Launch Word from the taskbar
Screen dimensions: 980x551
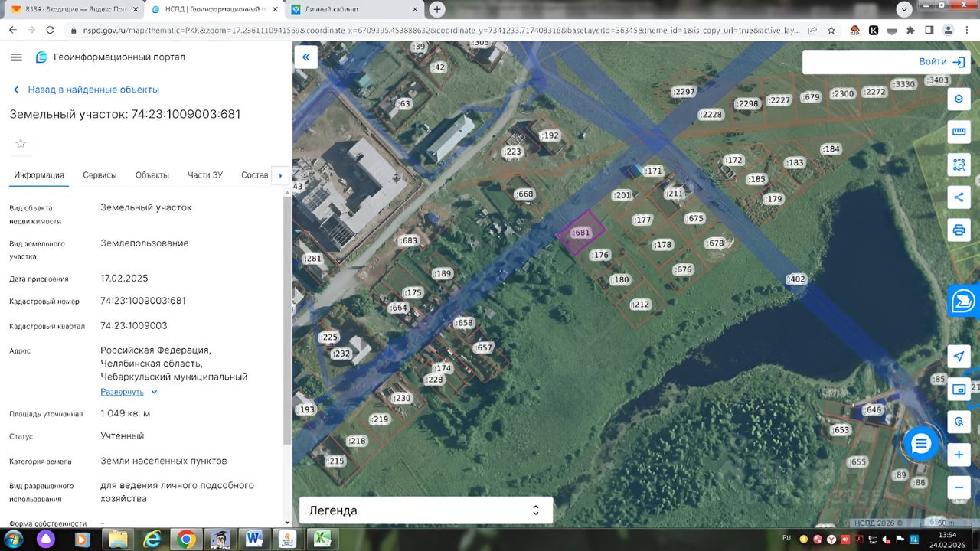tap(254, 540)
